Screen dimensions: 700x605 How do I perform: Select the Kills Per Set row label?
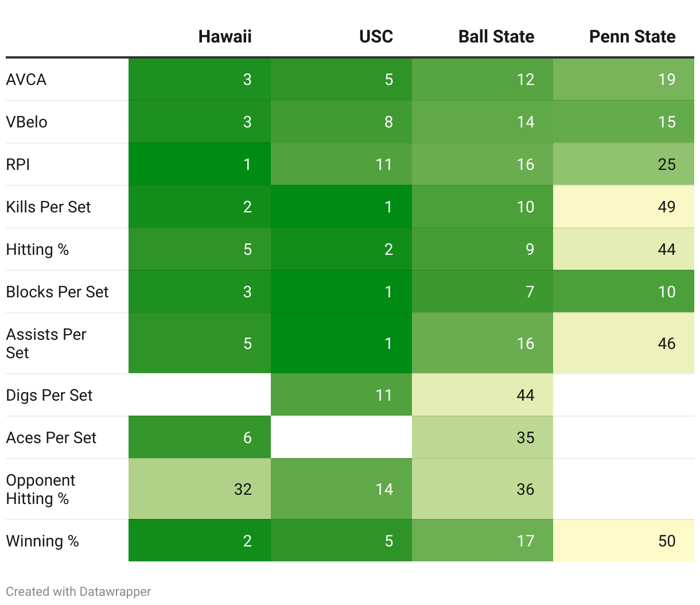[49, 207]
